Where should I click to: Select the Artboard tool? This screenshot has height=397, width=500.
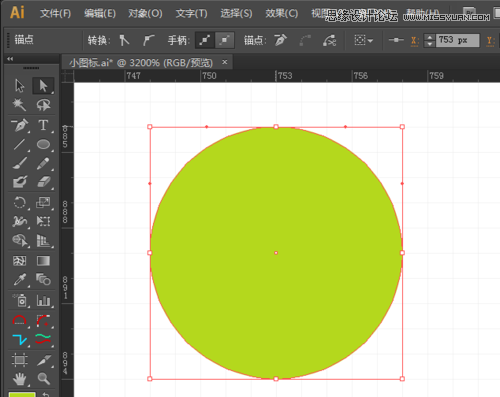(x=20, y=360)
